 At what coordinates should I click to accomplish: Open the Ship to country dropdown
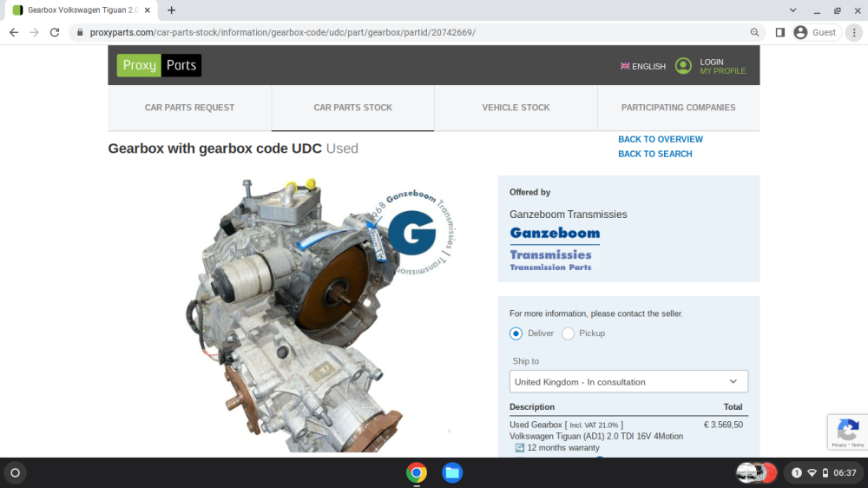tap(628, 382)
